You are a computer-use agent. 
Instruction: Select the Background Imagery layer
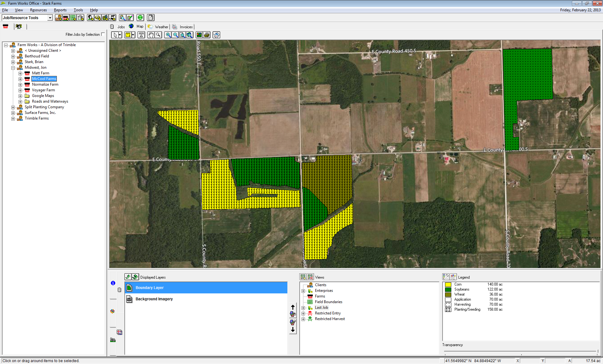point(206,299)
